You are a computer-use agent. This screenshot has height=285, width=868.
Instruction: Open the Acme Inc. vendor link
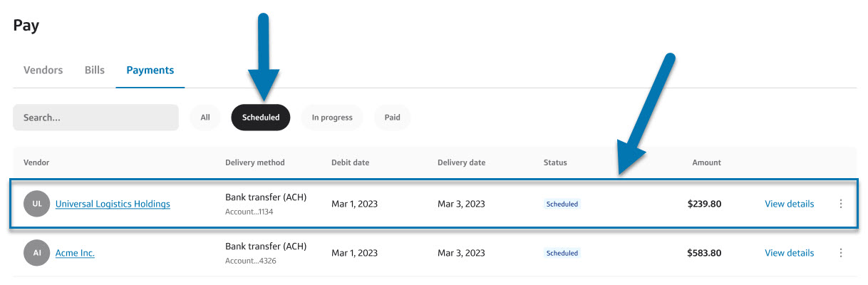click(75, 253)
